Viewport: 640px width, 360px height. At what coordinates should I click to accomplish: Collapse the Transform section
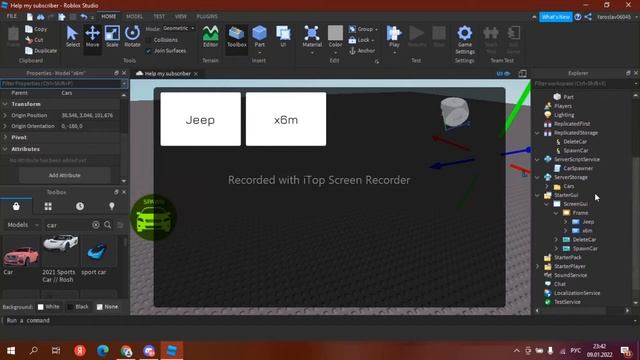pos(5,104)
